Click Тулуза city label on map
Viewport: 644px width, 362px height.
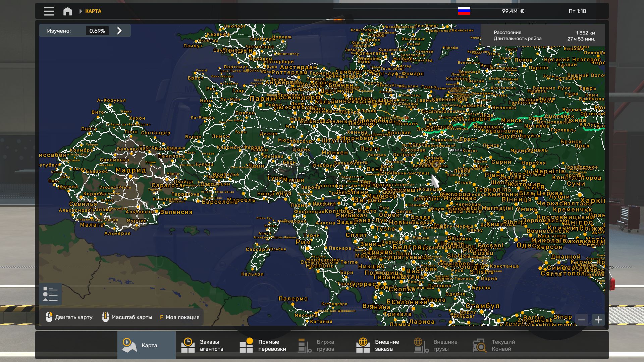point(204,164)
